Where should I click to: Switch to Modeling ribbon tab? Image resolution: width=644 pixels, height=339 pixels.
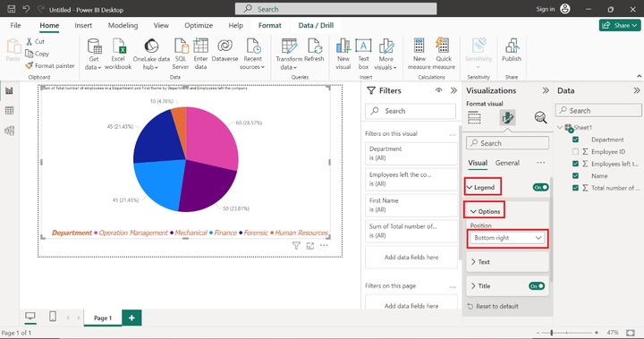[123, 25]
